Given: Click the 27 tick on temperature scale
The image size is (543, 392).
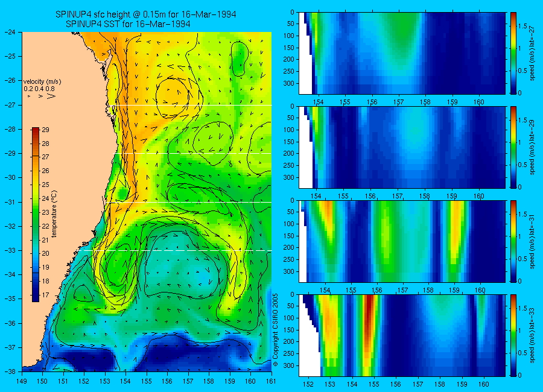Looking at the screenshot, I should [x=45, y=157].
